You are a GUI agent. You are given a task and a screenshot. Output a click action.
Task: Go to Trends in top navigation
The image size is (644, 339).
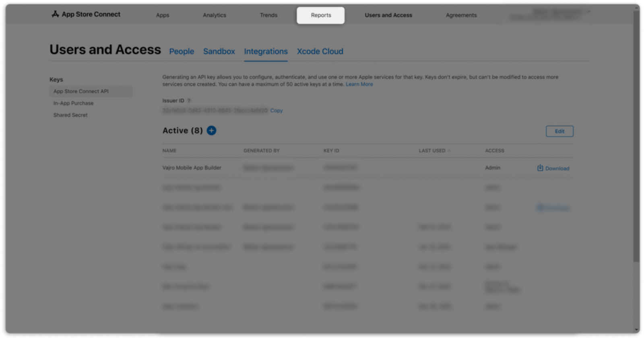(x=268, y=15)
